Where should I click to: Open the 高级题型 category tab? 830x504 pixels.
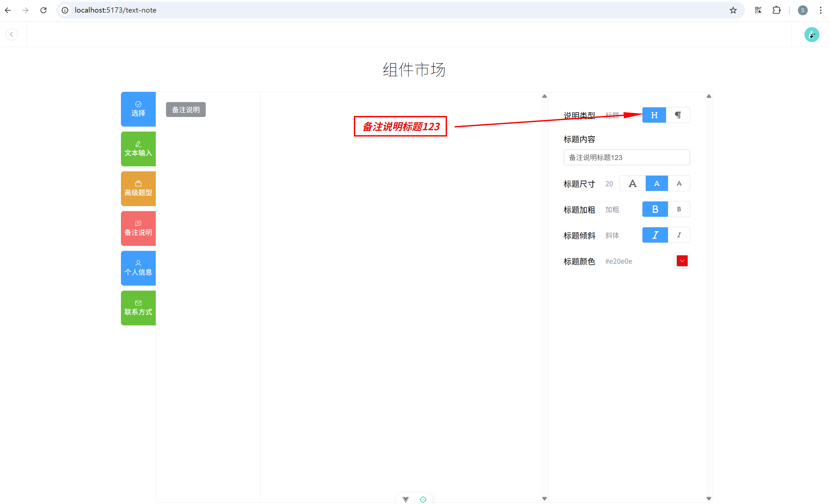point(138,189)
